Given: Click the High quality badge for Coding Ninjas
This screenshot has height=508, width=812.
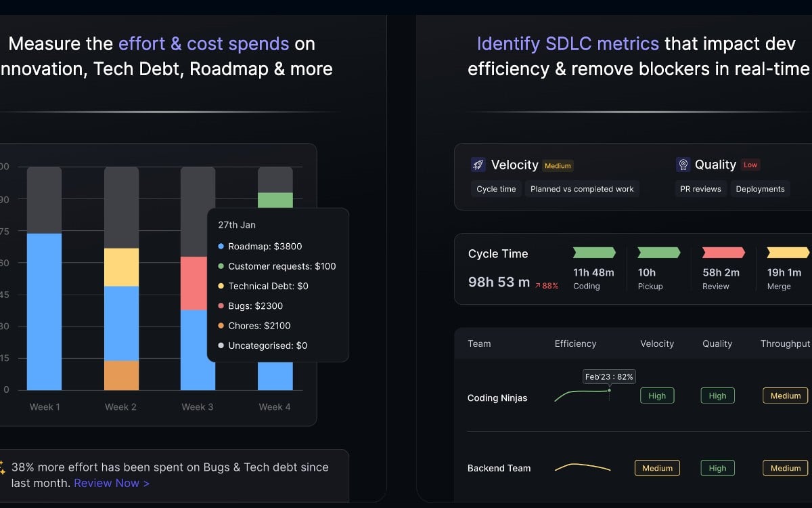Looking at the screenshot, I should click(717, 396).
